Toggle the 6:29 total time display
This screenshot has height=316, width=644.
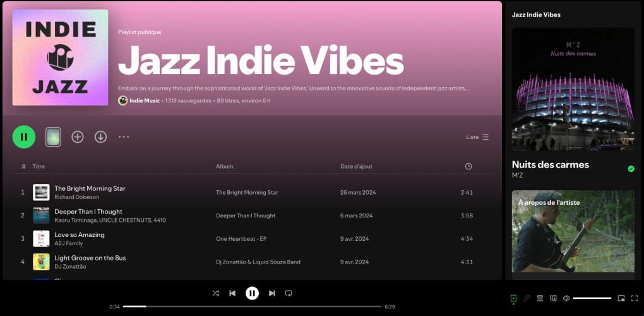pos(390,307)
